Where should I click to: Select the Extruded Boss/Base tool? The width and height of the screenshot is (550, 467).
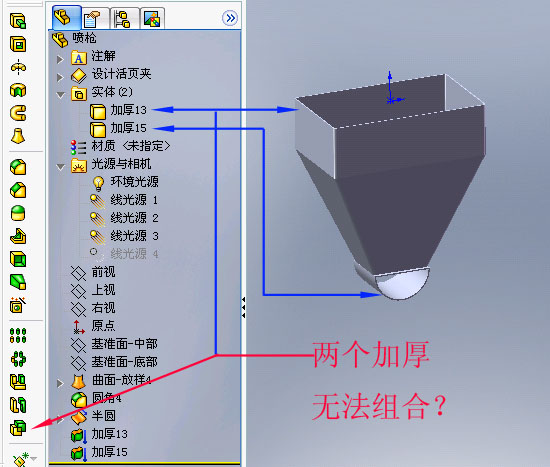point(18,21)
